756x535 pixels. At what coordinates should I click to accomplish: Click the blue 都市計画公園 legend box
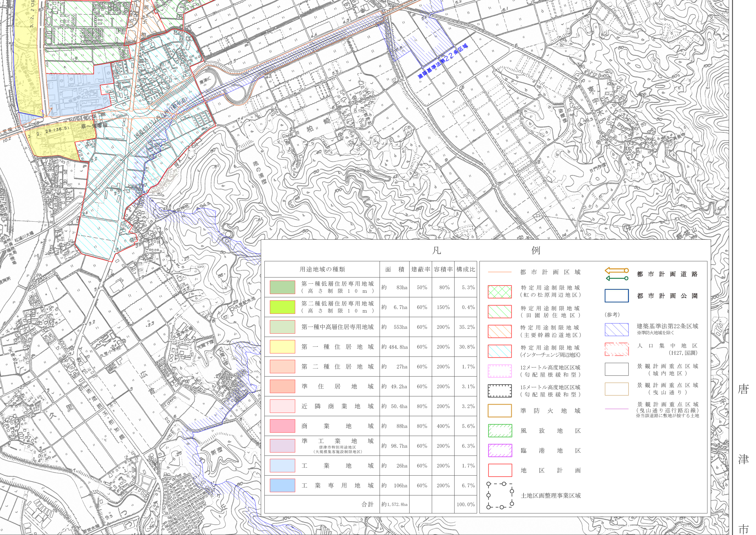616,296
